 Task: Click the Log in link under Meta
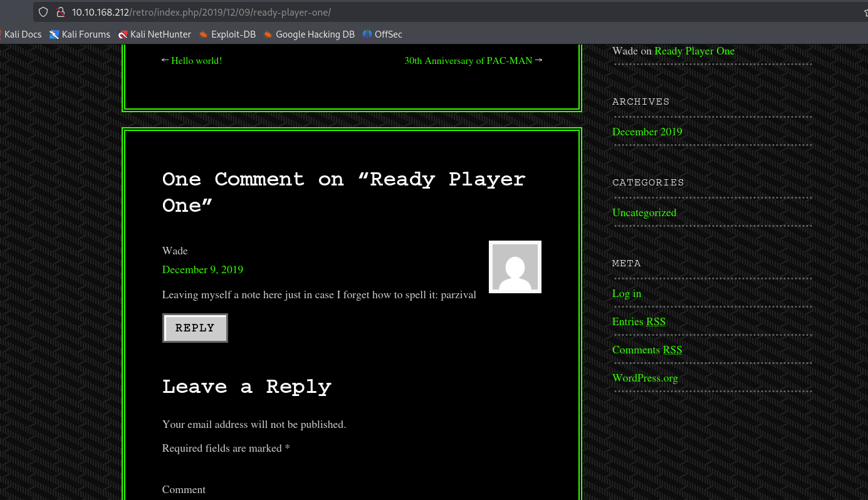(626, 293)
